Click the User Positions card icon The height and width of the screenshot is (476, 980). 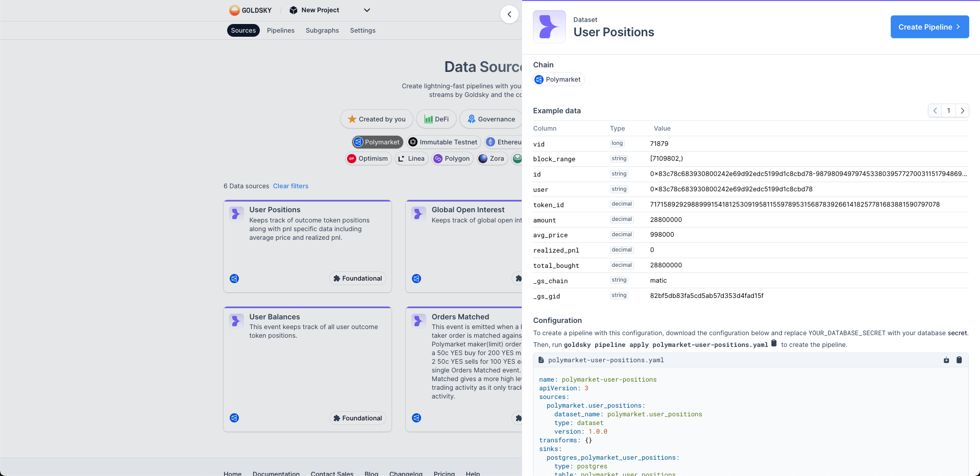pyautogui.click(x=236, y=214)
